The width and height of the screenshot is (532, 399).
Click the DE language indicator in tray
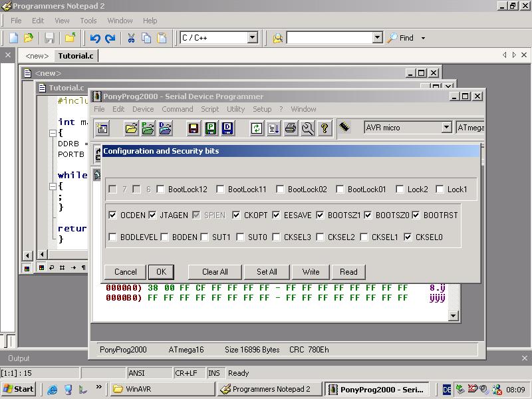(x=447, y=390)
